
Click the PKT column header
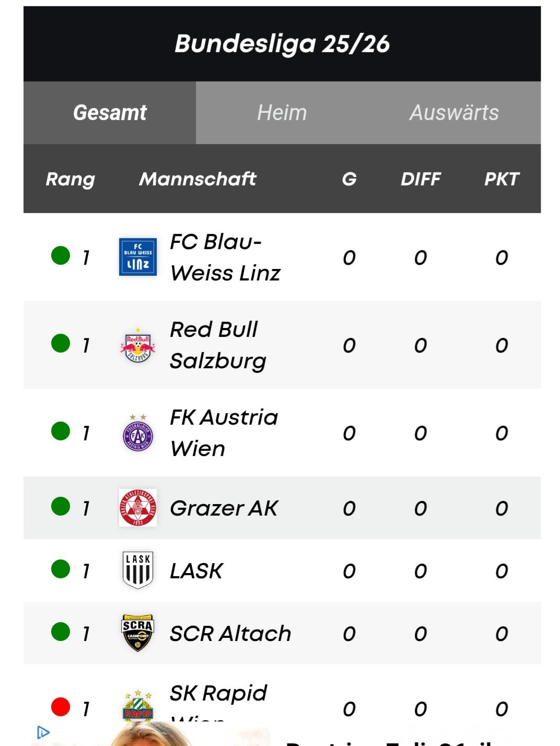[501, 179]
